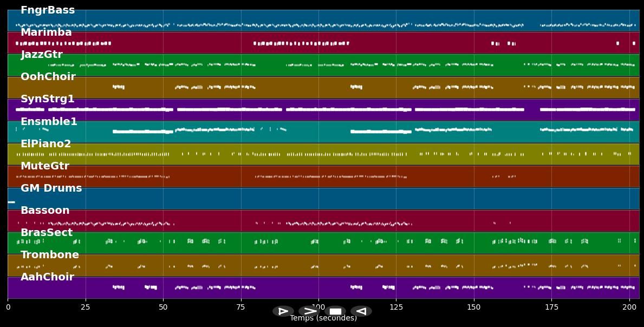The height and width of the screenshot is (327, 644).
Task: Select the Marimba track label
Action: click(46, 32)
